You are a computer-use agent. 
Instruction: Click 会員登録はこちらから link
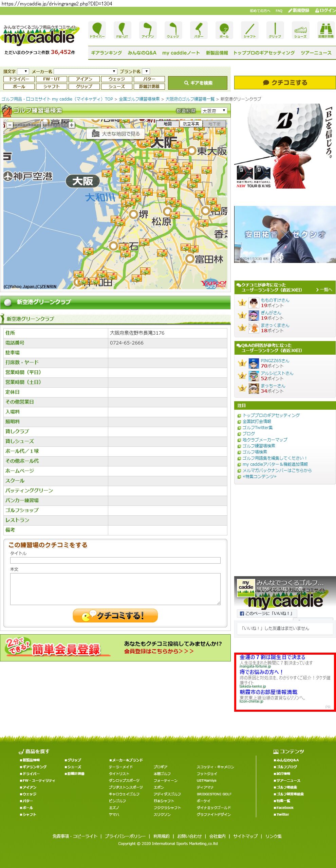click(x=158, y=651)
